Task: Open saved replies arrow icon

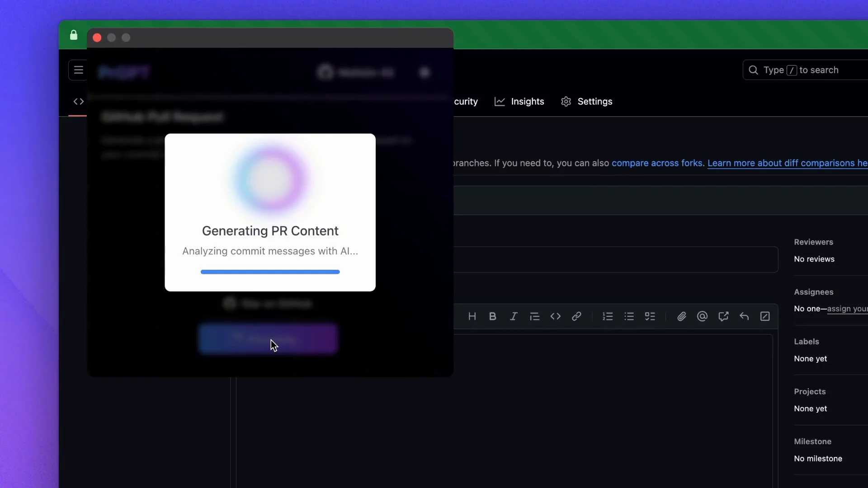Action: coord(744,316)
